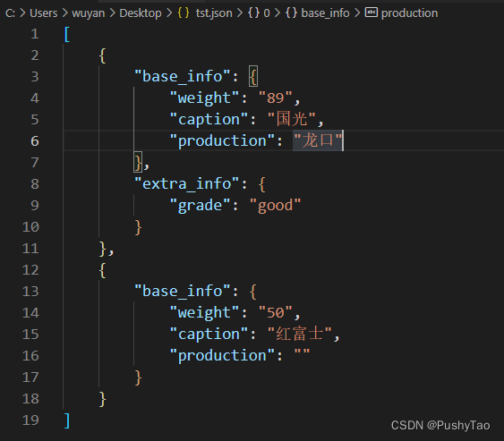Click the empty production string on line 16
504x441 pixels.
click(303, 355)
